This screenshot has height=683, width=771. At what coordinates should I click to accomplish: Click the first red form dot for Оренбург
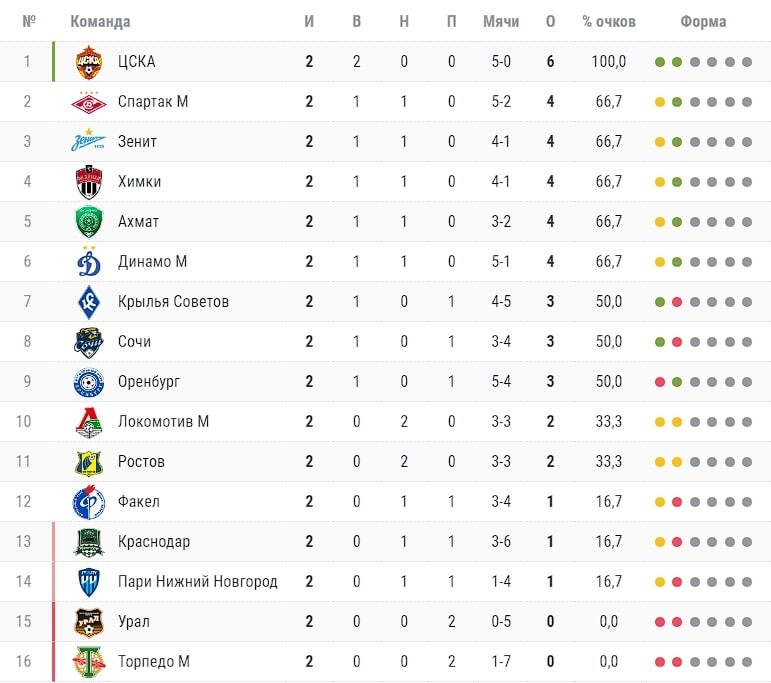[x=660, y=382]
